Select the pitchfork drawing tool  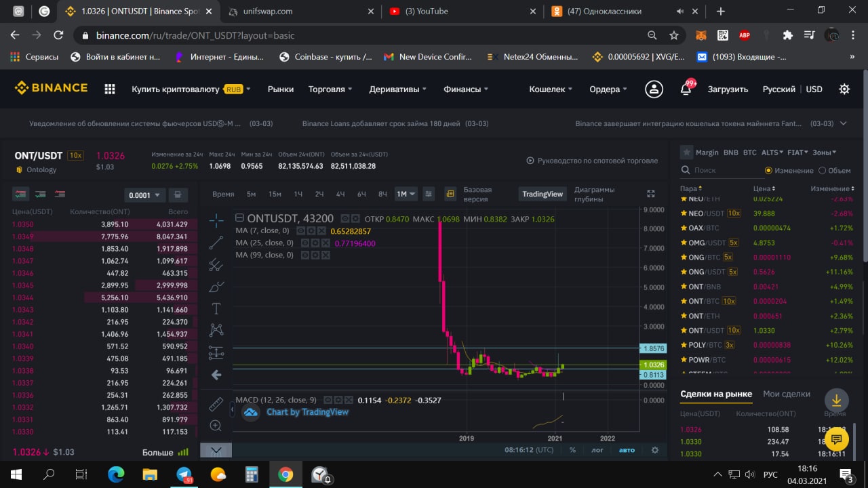[216, 264]
